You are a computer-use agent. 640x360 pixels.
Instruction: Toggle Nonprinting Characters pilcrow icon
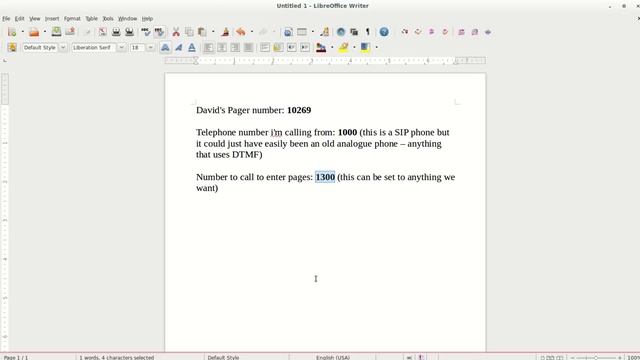367,32
